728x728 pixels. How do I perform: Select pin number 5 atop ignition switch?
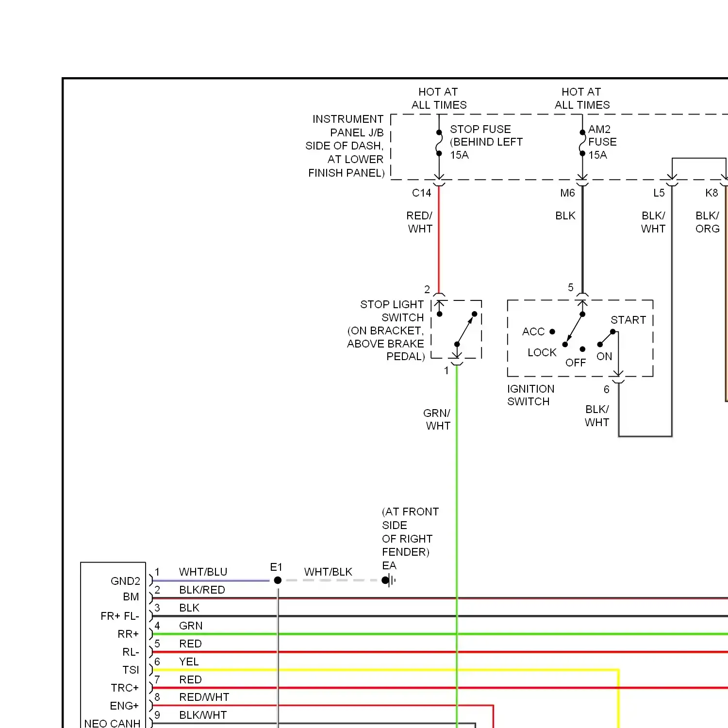pyautogui.click(x=571, y=288)
